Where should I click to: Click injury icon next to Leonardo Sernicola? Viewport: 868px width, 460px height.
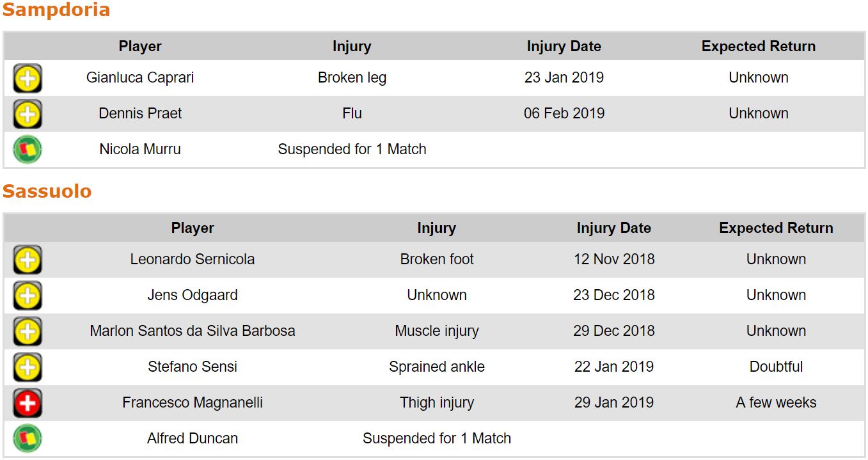(28, 260)
